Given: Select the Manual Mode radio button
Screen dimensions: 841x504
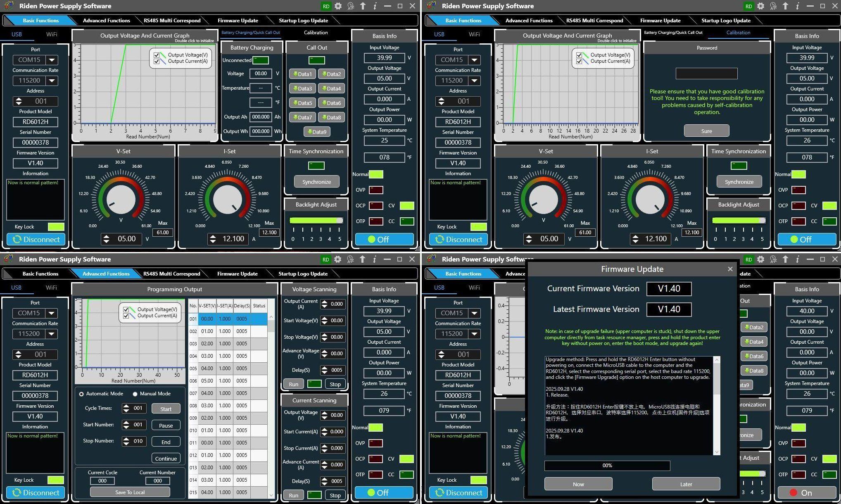Looking at the screenshot, I should [135, 394].
